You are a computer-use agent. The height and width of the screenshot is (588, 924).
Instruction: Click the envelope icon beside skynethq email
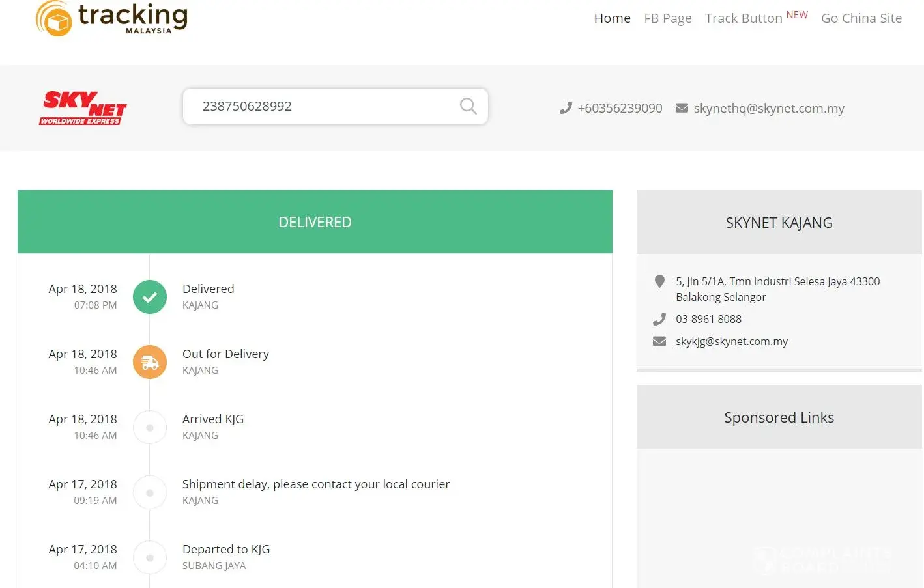point(682,108)
